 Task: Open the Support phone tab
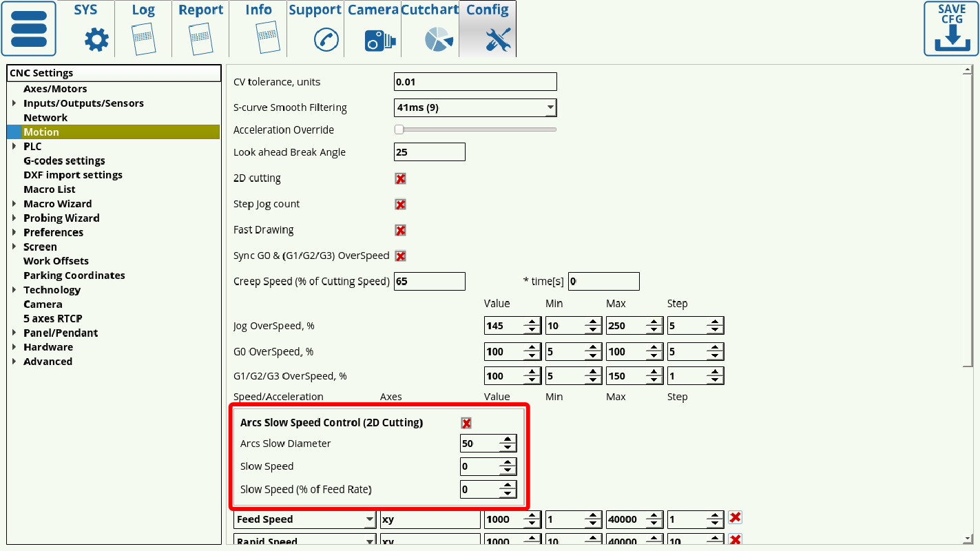click(x=326, y=39)
